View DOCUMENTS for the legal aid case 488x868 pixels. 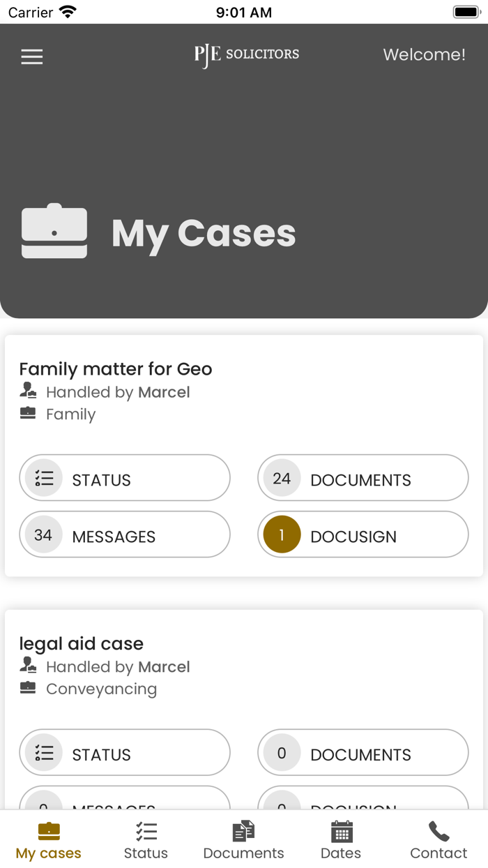(x=363, y=753)
